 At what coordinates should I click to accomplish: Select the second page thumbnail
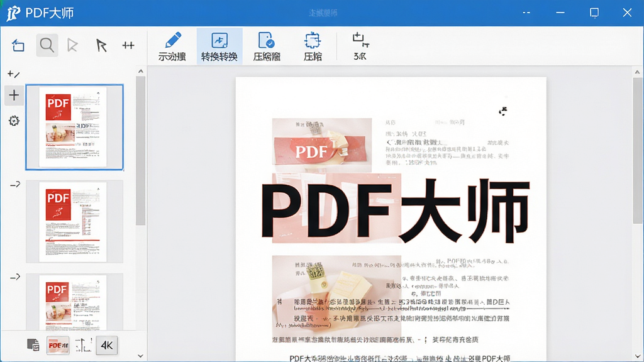point(74,221)
